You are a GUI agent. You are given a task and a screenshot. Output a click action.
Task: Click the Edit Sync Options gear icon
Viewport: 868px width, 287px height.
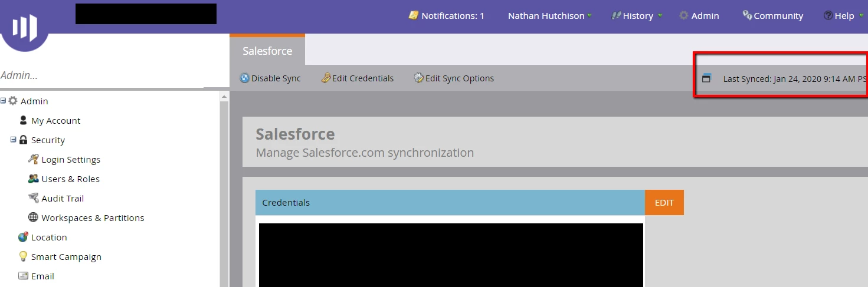pyautogui.click(x=419, y=78)
